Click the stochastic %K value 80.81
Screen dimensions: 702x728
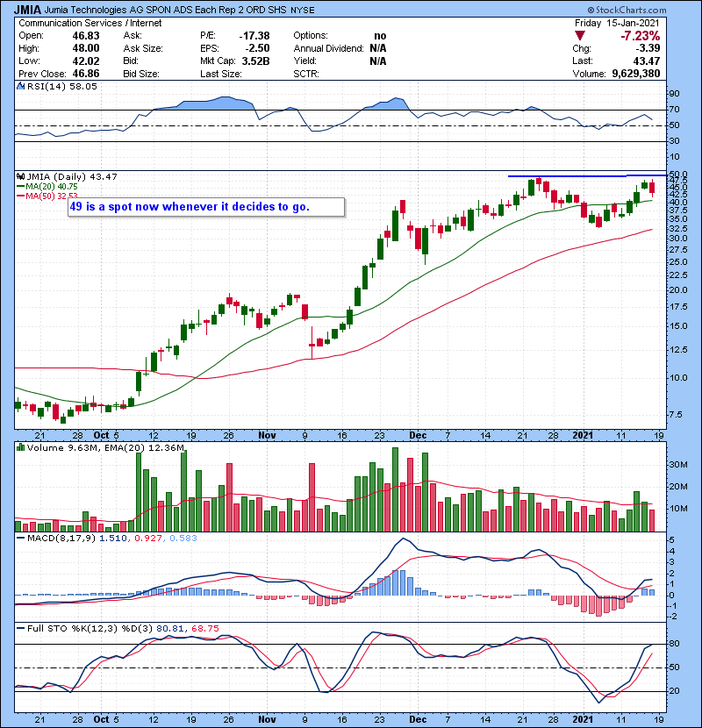169,628
